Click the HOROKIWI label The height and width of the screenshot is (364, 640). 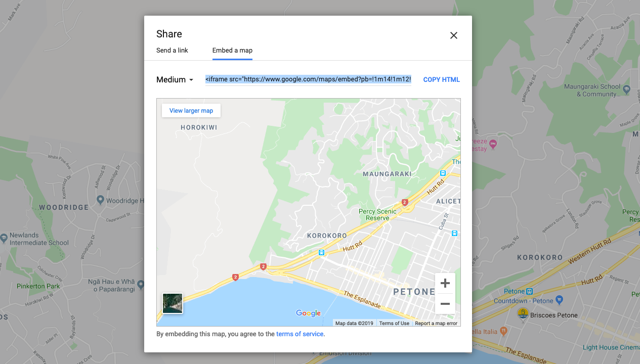tap(199, 127)
